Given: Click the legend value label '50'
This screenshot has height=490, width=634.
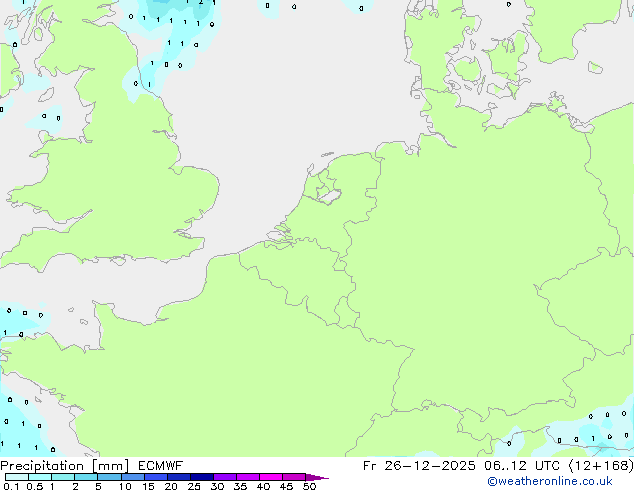Looking at the screenshot, I should [309, 486].
